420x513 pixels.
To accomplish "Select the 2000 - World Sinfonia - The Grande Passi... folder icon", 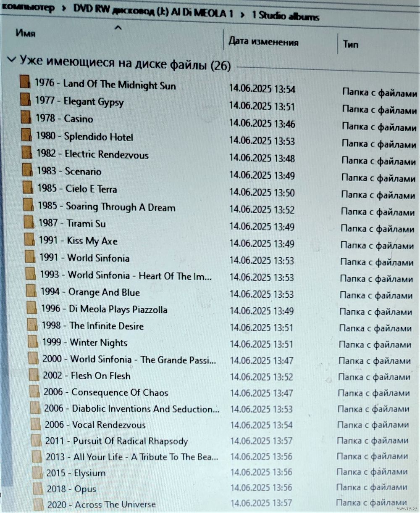I will (34, 358).
